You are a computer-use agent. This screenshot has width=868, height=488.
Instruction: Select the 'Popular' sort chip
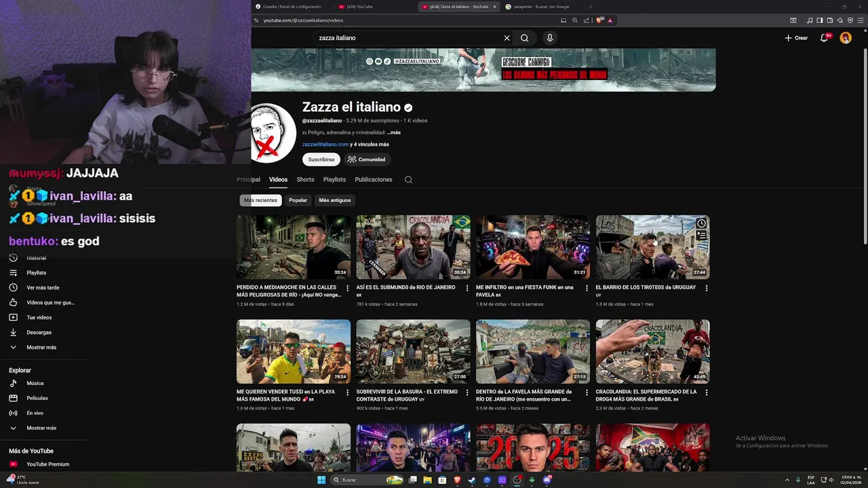tap(298, 200)
